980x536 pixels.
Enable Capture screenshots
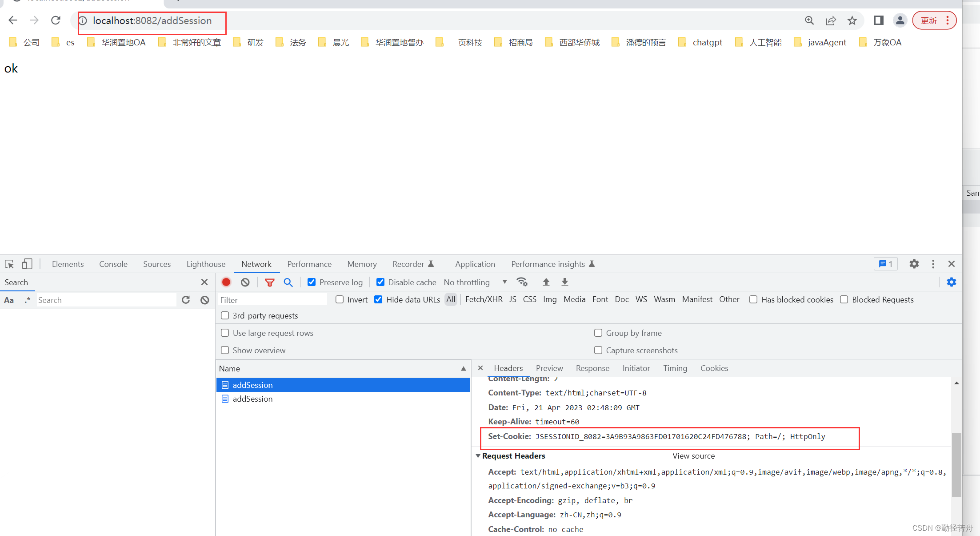point(598,350)
